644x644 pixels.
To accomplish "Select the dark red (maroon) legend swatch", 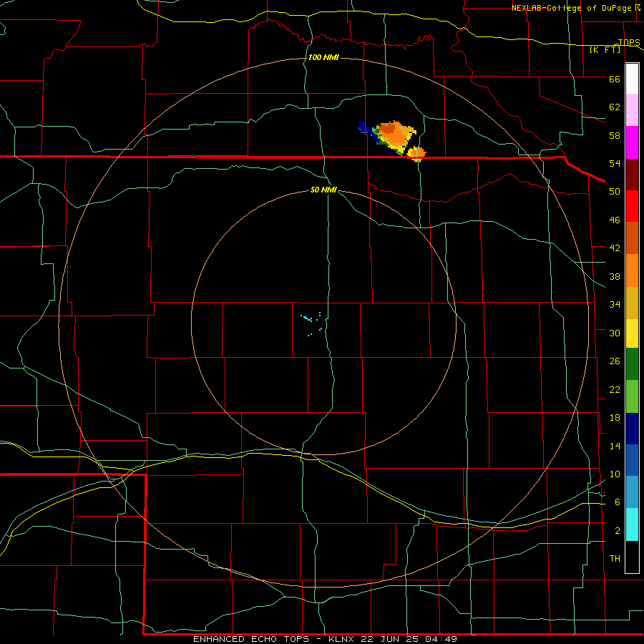I will pos(632,174).
